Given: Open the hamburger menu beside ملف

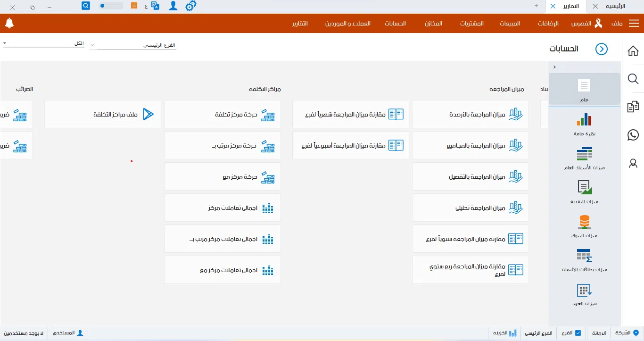Looking at the screenshot, I should click(x=634, y=24).
